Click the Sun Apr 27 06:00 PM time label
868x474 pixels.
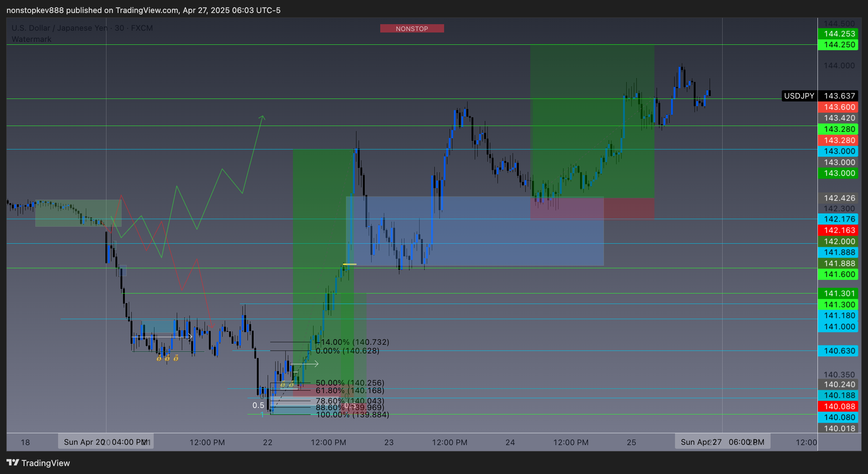tap(723, 442)
